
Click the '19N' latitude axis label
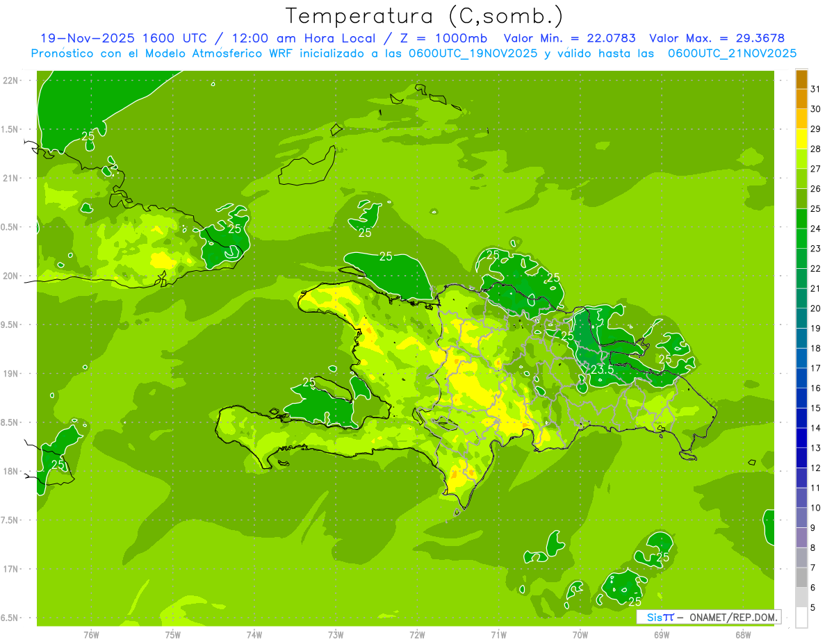point(12,374)
